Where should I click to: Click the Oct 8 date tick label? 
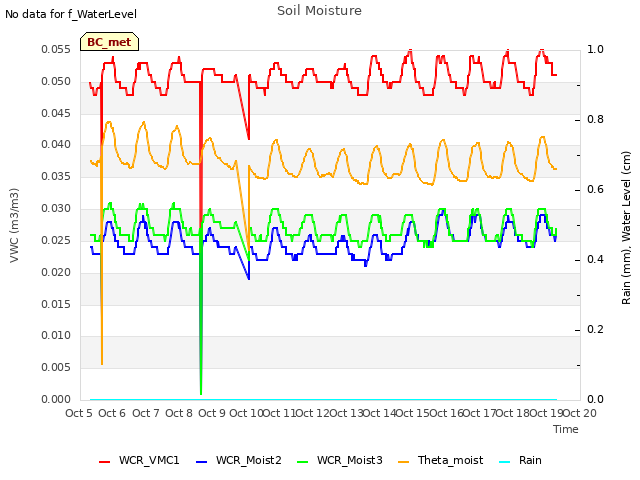tap(179, 413)
